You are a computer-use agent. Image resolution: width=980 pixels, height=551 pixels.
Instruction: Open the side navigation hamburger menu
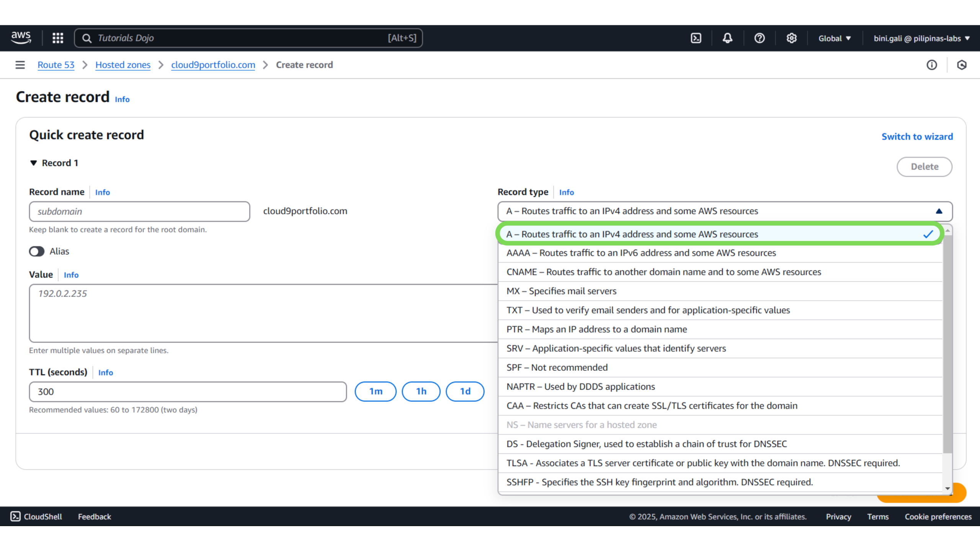coord(20,65)
